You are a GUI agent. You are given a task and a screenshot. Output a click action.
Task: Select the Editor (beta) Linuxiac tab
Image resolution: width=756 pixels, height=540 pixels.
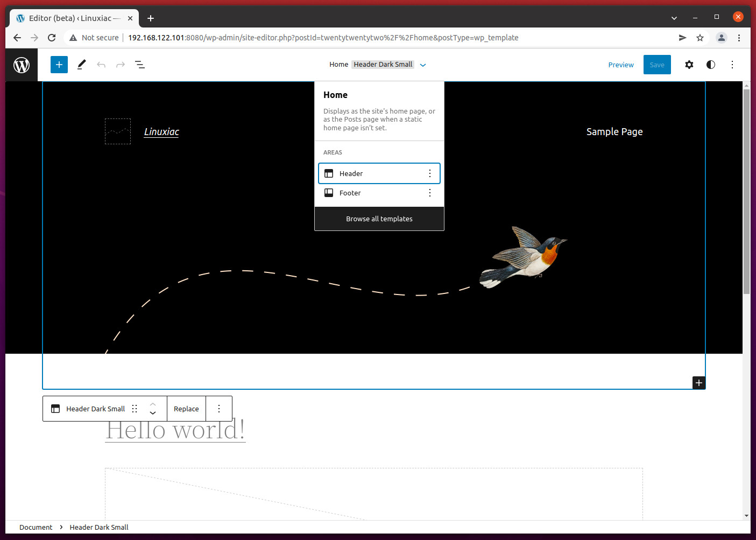(74, 18)
